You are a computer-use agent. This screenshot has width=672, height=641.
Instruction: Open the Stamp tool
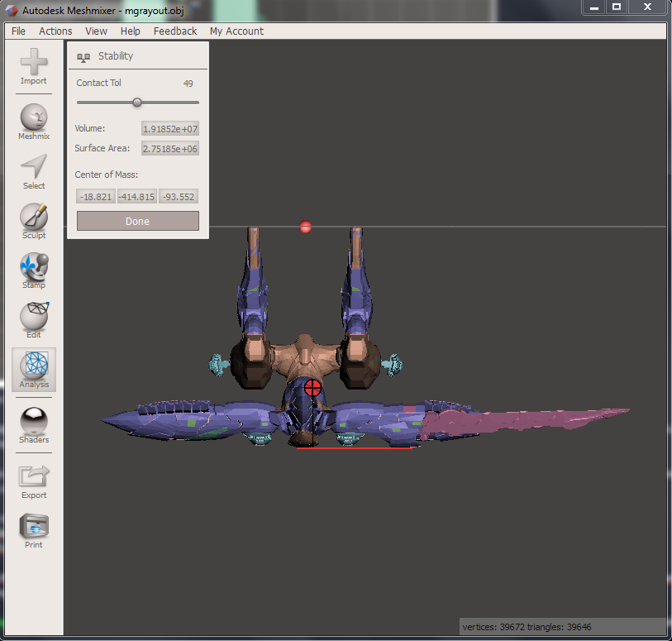[34, 271]
